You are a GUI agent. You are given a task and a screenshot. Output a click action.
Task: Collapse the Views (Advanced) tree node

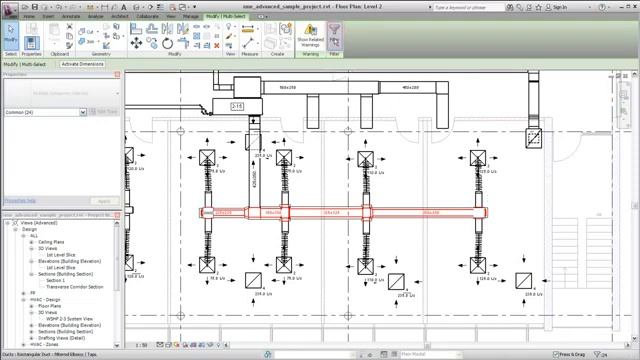tap(7, 223)
